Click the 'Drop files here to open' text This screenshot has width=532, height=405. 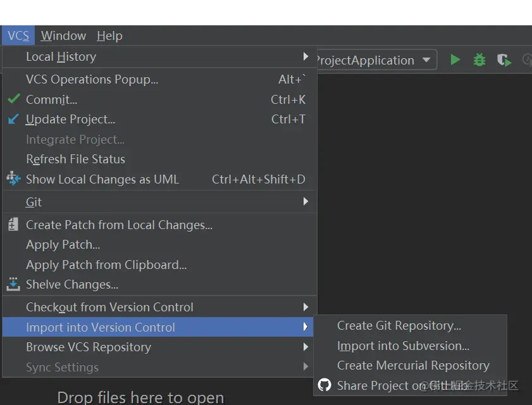coord(140,397)
